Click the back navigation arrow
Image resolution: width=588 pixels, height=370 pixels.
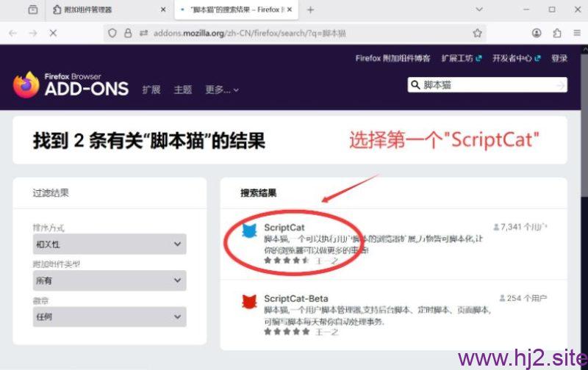pyautogui.click(x=13, y=33)
